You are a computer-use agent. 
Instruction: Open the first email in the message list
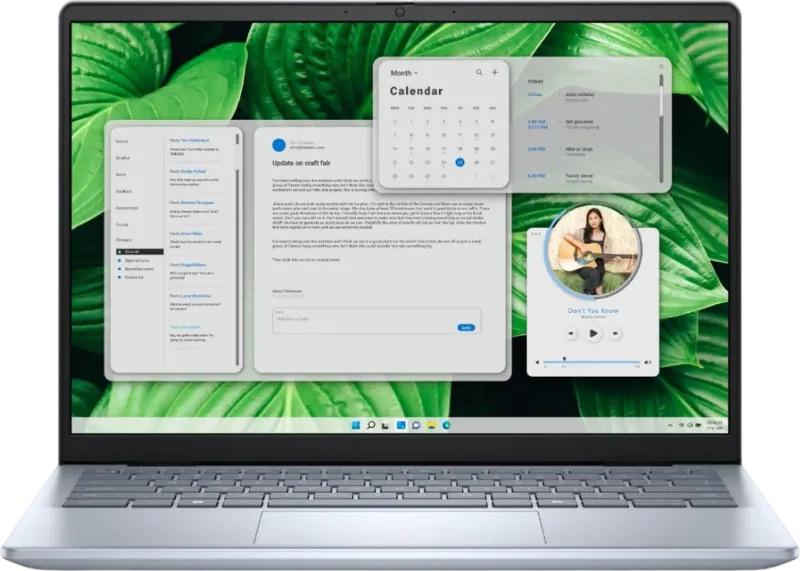(194, 147)
